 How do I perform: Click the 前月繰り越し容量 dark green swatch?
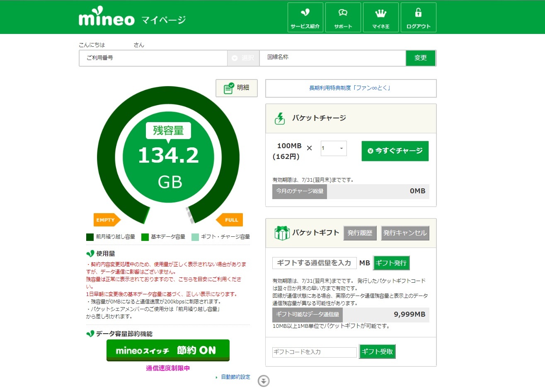90,237
